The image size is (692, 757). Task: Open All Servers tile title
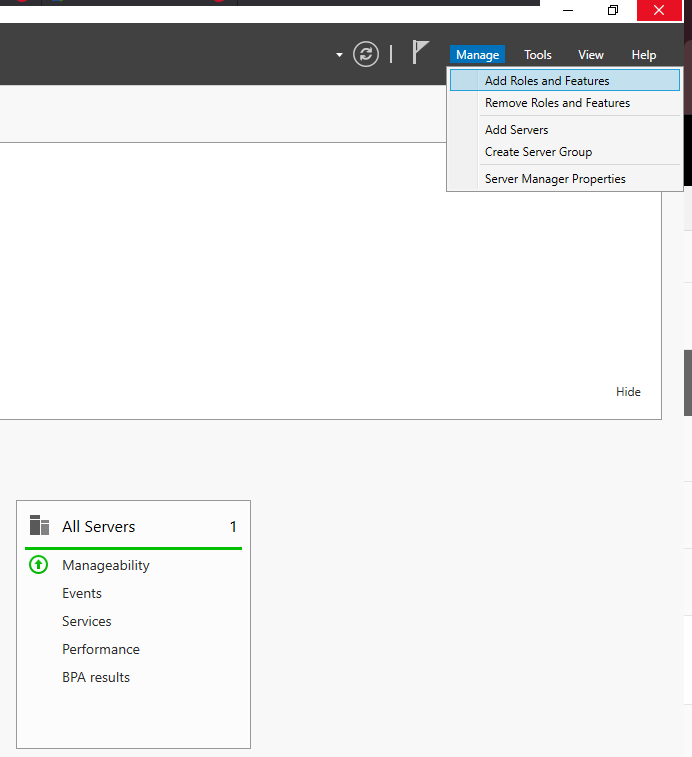click(99, 526)
